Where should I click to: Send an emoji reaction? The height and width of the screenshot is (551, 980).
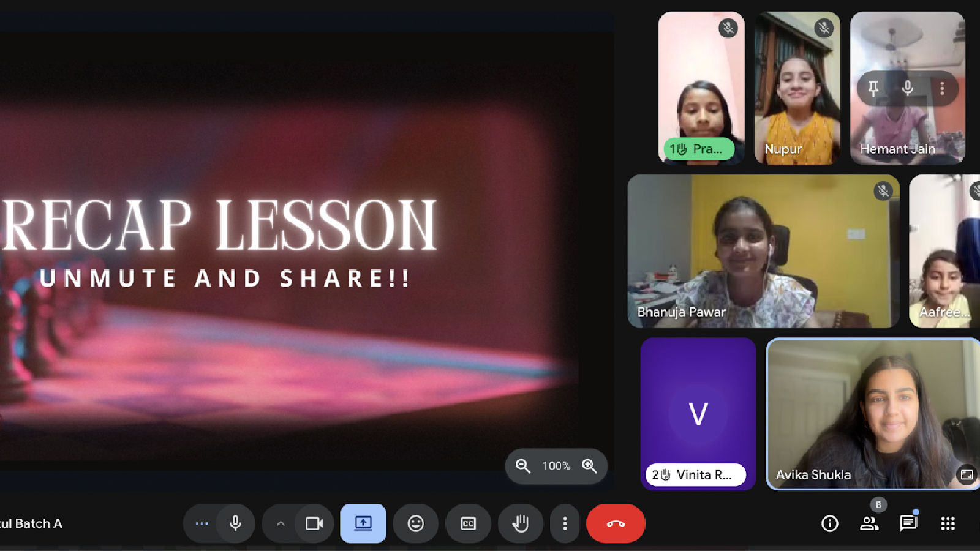tap(416, 523)
